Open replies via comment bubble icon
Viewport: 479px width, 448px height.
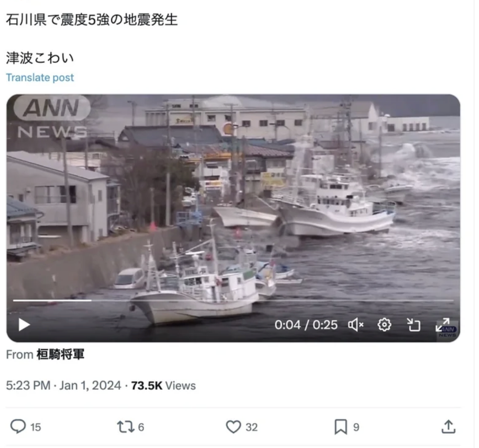click(18, 426)
